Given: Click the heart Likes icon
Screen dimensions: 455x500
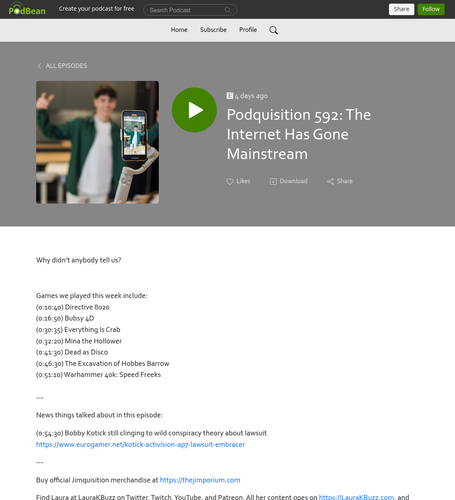Looking at the screenshot, I should click(x=230, y=181).
